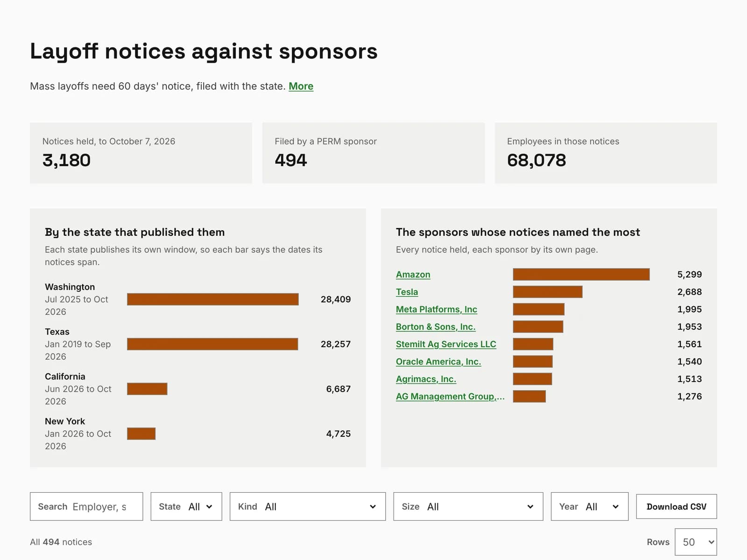Click the Washington state bar
This screenshot has height=560, width=747.
pyautogui.click(x=213, y=299)
